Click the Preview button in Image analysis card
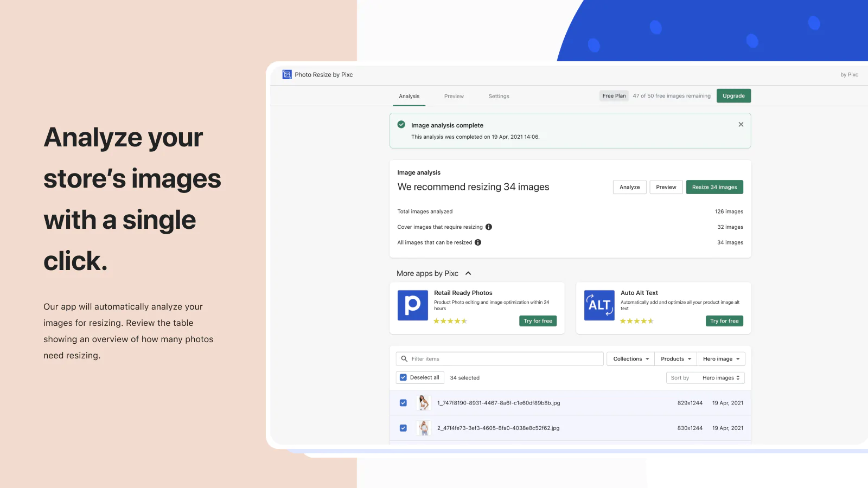This screenshot has width=868, height=488. (666, 187)
